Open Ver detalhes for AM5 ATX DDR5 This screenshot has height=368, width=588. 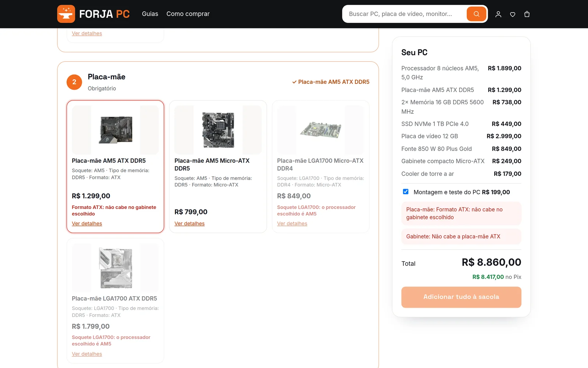click(x=87, y=223)
